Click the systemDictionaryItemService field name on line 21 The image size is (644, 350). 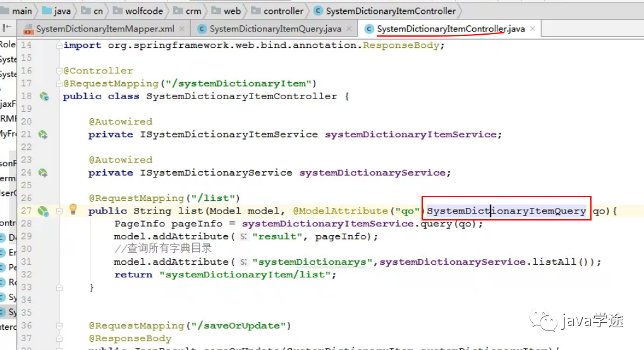(x=410, y=135)
